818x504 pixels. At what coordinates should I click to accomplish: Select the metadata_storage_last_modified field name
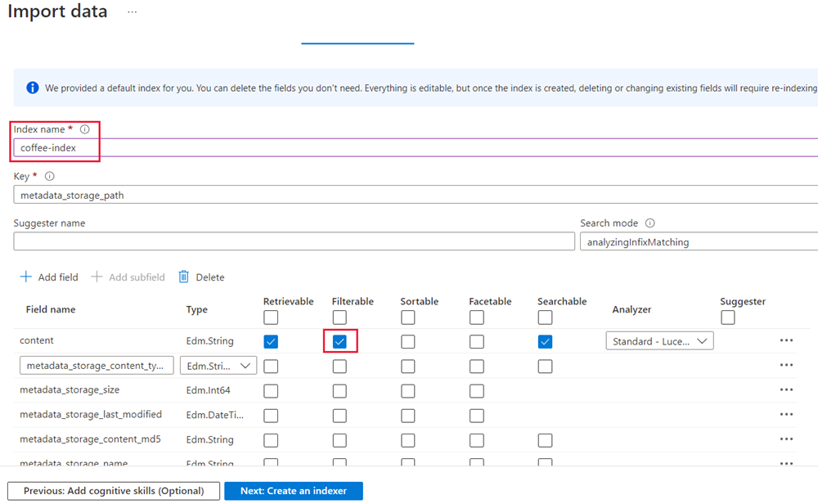[91, 414]
